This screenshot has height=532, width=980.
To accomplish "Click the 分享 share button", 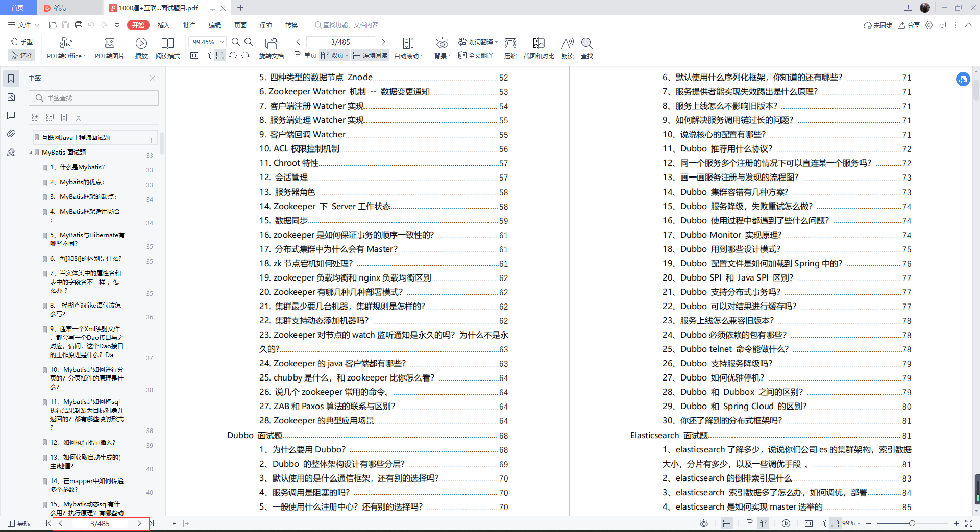I will coord(909,25).
